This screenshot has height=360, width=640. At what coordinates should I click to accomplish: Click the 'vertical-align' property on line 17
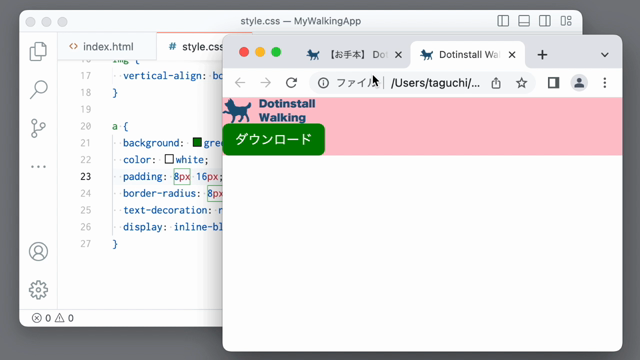162,76
